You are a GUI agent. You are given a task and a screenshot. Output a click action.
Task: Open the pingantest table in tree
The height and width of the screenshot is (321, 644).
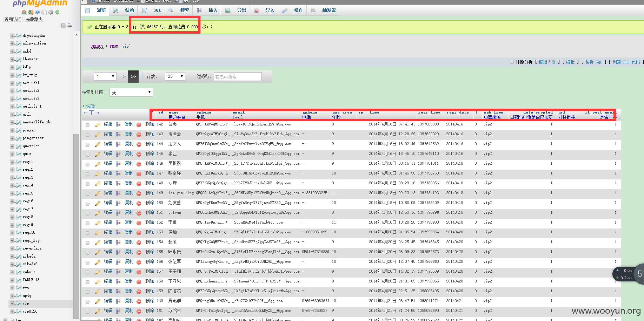tap(33, 138)
